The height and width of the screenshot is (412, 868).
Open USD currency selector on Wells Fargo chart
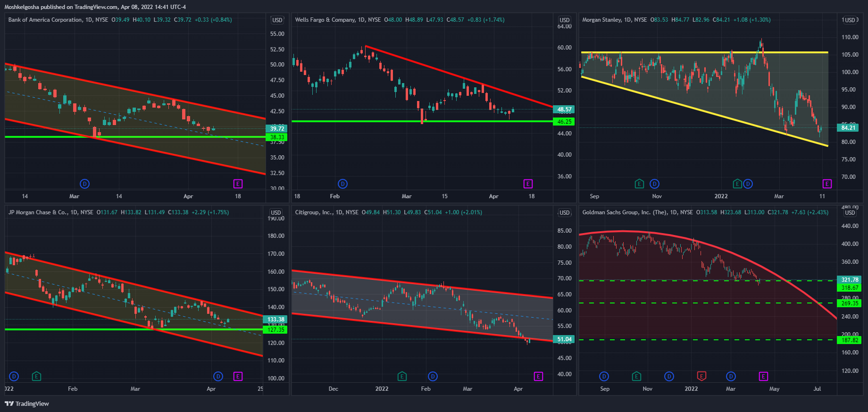point(565,20)
